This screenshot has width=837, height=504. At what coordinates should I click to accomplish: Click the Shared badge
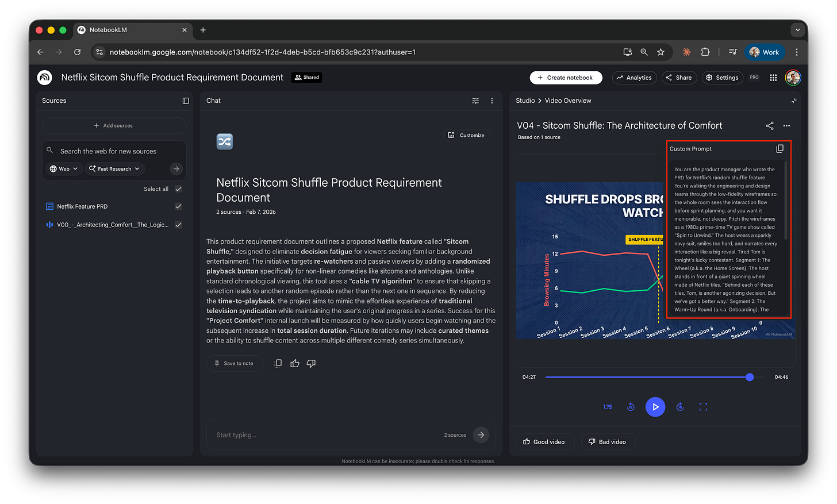tap(307, 78)
